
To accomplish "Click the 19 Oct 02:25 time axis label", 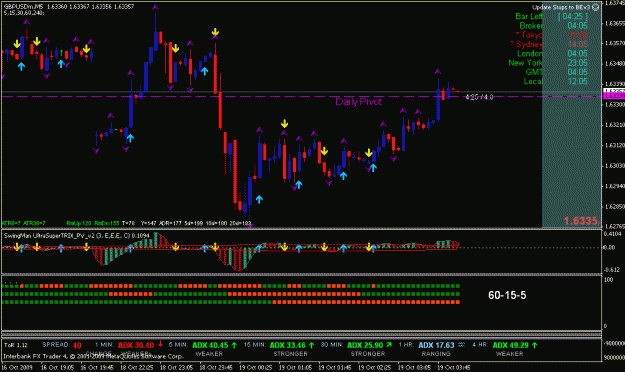I will point(374,367).
